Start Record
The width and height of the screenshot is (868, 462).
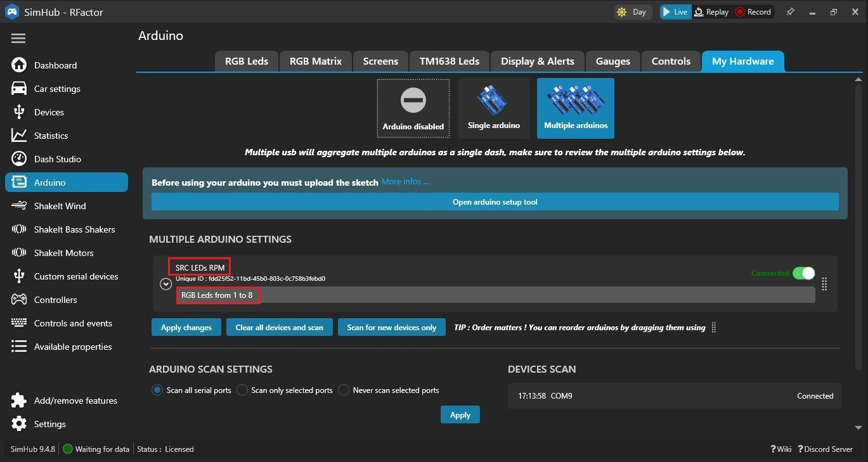(x=753, y=12)
